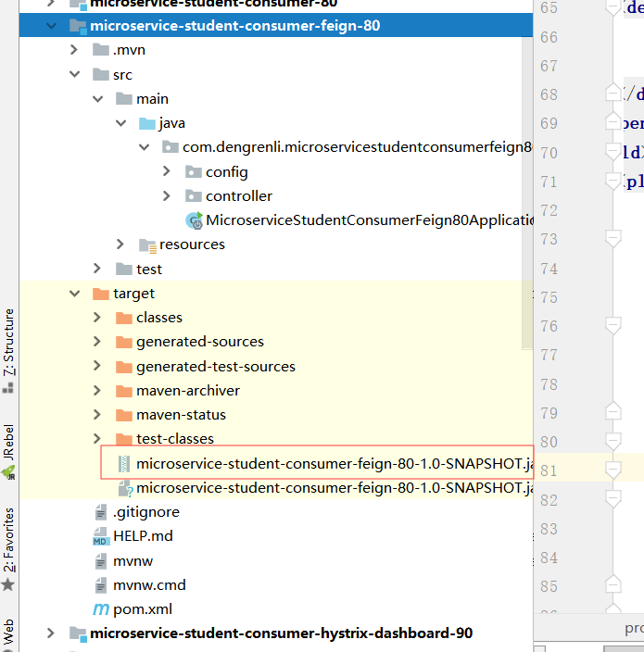Viewport: 644px width, 652px height.
Task: Select the highlighted jar archive icon
Action: (124, 464)
